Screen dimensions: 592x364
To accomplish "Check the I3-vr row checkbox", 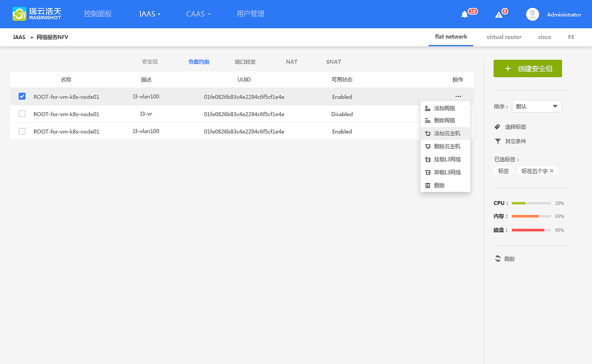I will (22, 114).
